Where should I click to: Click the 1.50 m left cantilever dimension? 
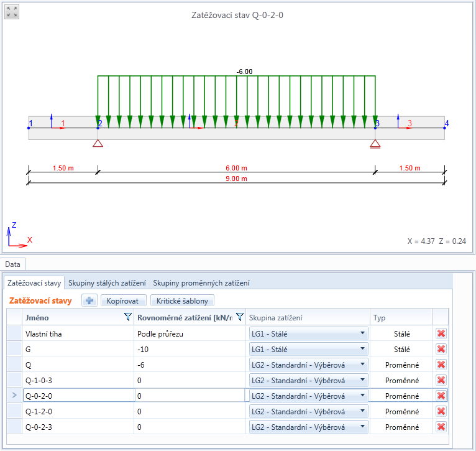63,168
